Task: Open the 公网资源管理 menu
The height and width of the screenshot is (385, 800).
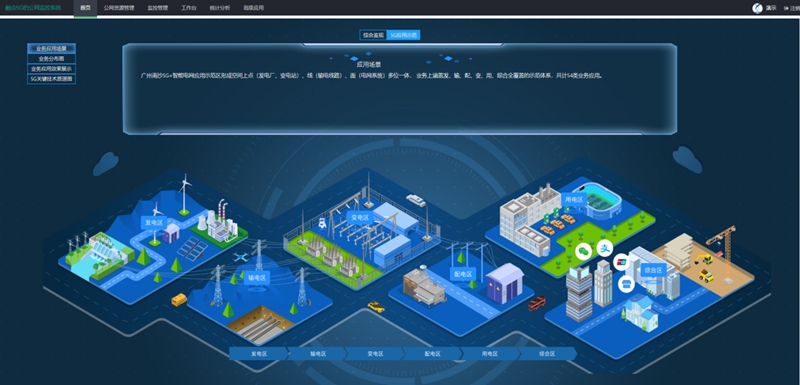Action: (119, 8)
